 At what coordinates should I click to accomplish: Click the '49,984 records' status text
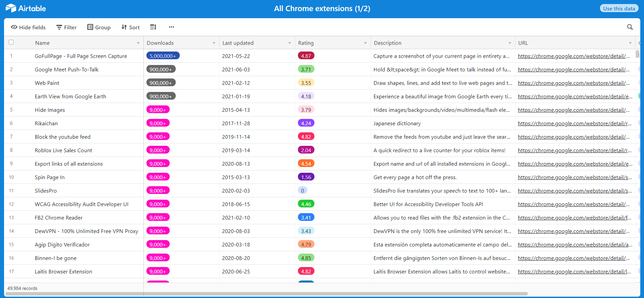point(22,288)
